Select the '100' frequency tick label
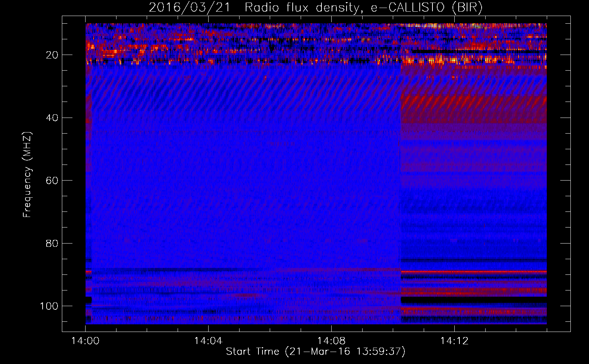The width and height of the screenshot is (589, 364). tap(49, 306)
